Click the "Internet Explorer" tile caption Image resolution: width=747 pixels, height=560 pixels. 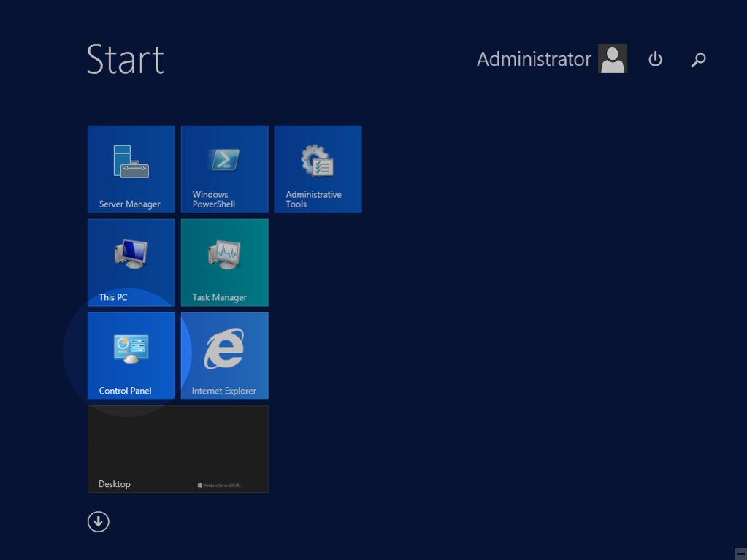point(223,391)
